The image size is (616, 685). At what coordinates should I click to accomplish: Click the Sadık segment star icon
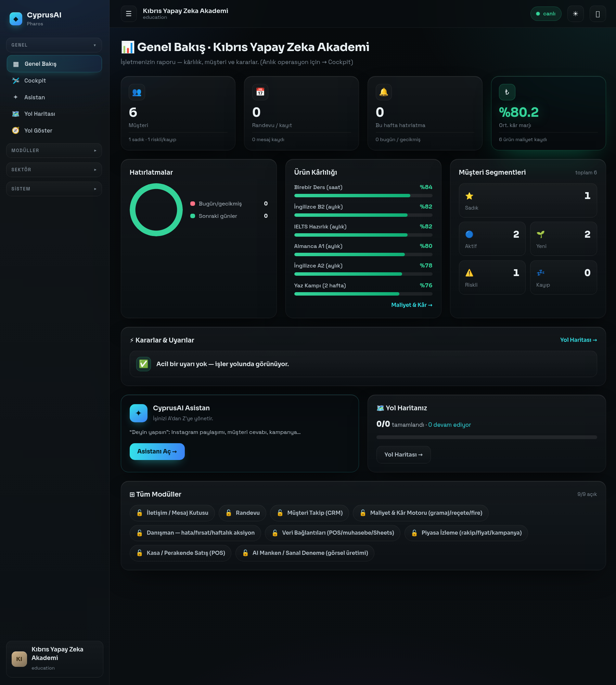click(x=469, y=196)
